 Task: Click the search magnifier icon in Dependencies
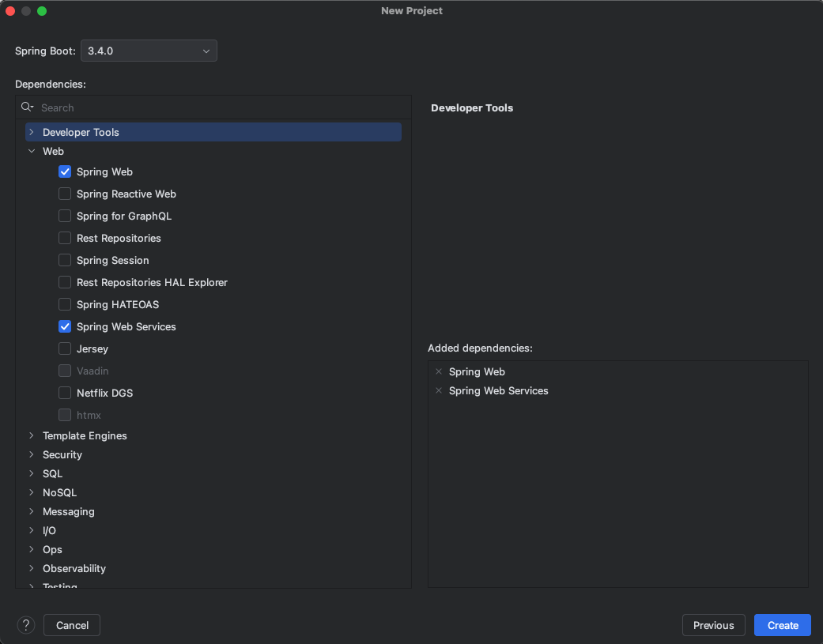point(27,107)
